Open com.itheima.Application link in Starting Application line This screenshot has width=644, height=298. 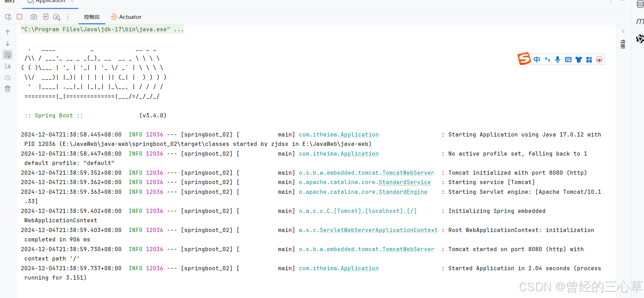coord(339,135)
